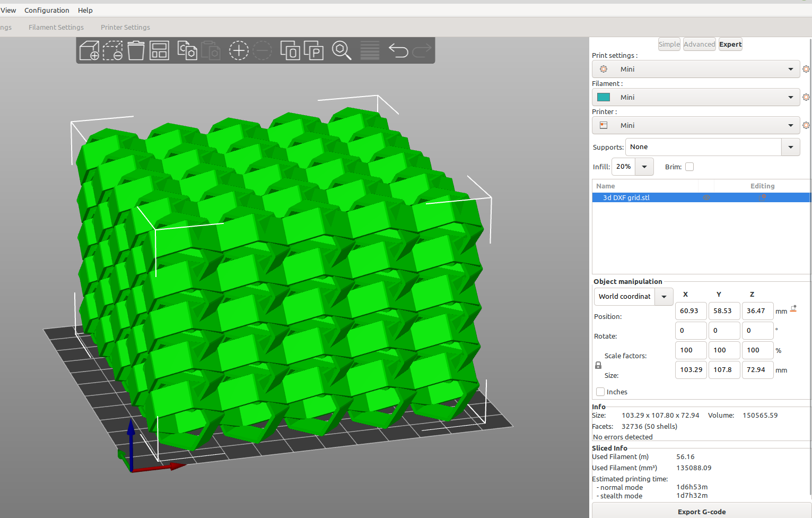Open the Configuration menu
The width and height of the screenshot is (812, 518).
point(47,10)
